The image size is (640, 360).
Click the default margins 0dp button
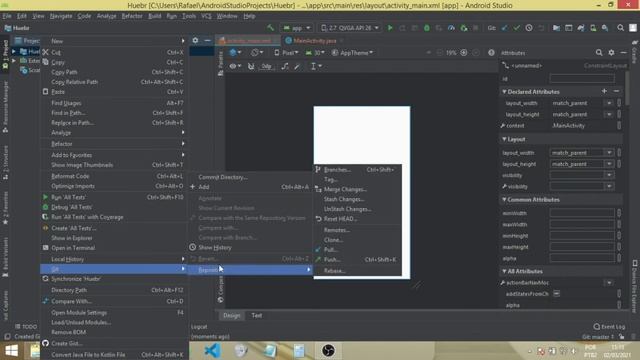pos(267,66)
